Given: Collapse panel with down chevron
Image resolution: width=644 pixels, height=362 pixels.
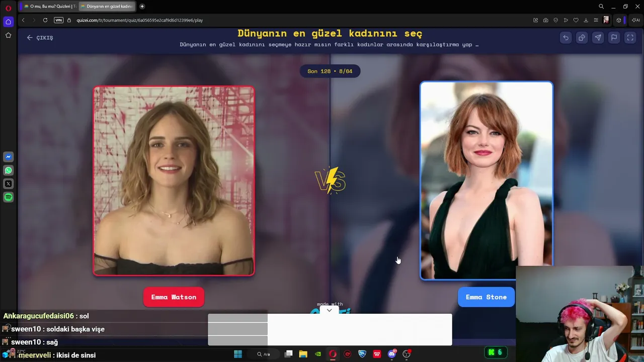Looking at the screenshot, I should 329,310.
